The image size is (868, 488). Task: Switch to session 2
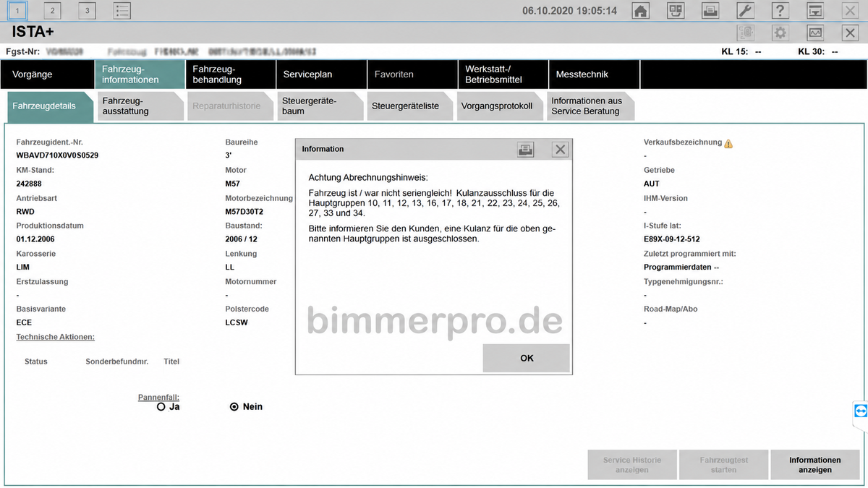point(53,11)
